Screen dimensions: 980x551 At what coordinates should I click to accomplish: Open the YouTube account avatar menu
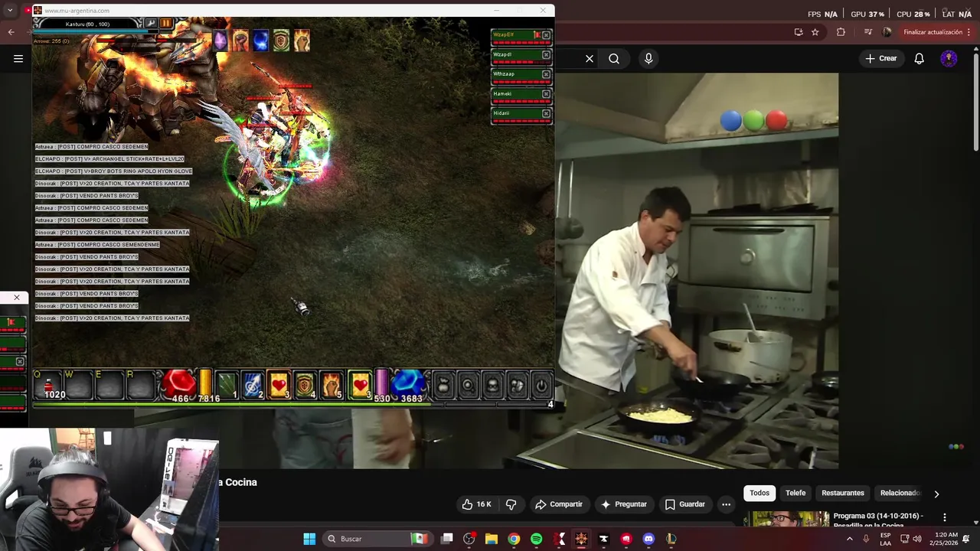pos(949,58)
